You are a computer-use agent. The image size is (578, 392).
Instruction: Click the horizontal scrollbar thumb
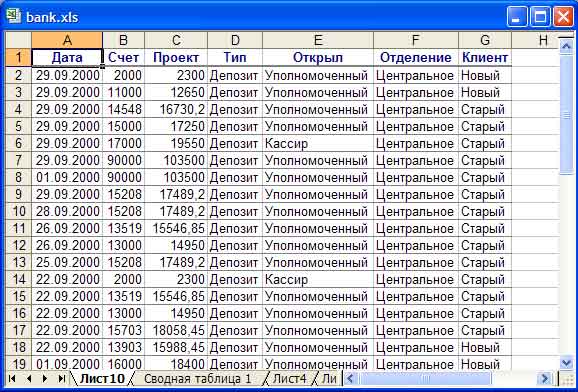click(x=424, y=378)
